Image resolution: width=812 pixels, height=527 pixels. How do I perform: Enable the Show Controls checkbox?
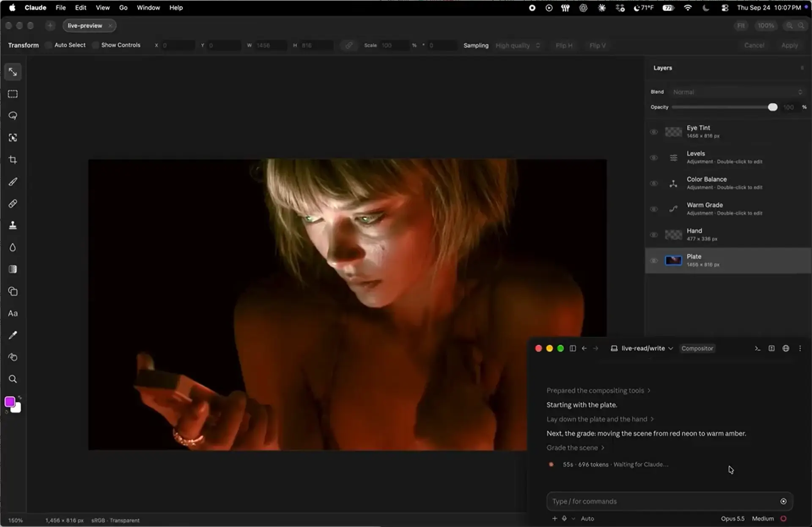pyautogui.click(x=96, y=45)
